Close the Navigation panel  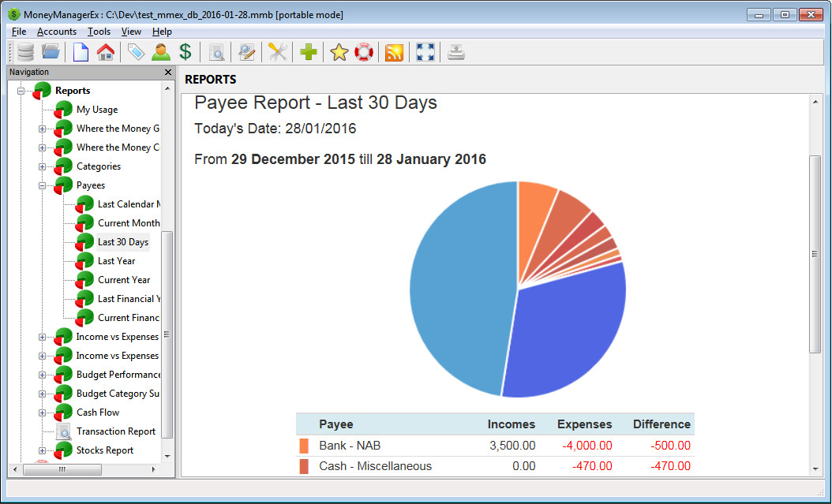(x=167, y=72)
